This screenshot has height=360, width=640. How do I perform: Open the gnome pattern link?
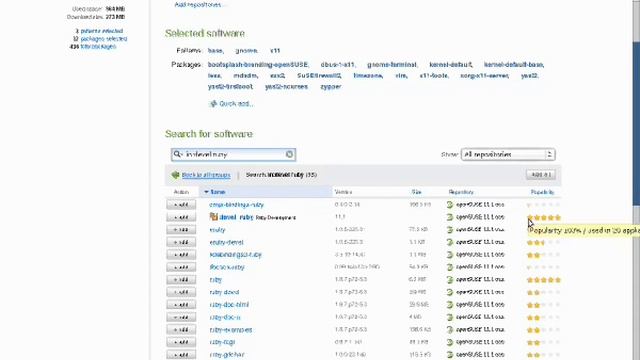(x=247, y=51)
